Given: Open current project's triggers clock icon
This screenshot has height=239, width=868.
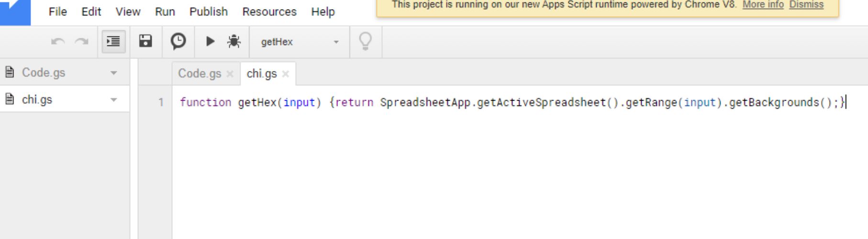Looking at the screenshot, I should pos(178,41).
